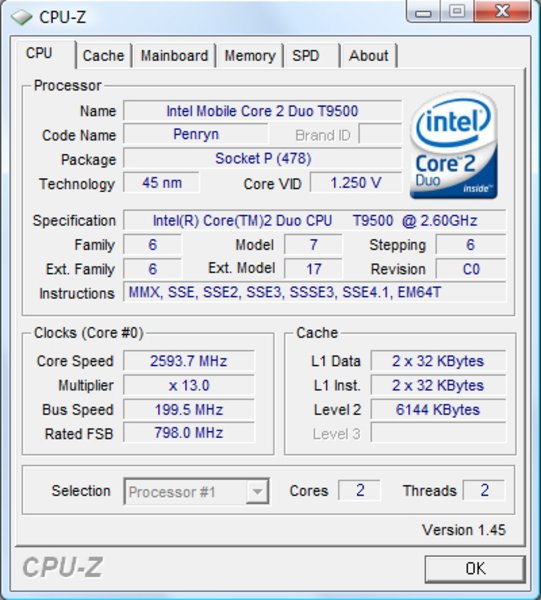Click the Threads count value
The width and height of the screenshot is (541, 600).
pos(484,491)
